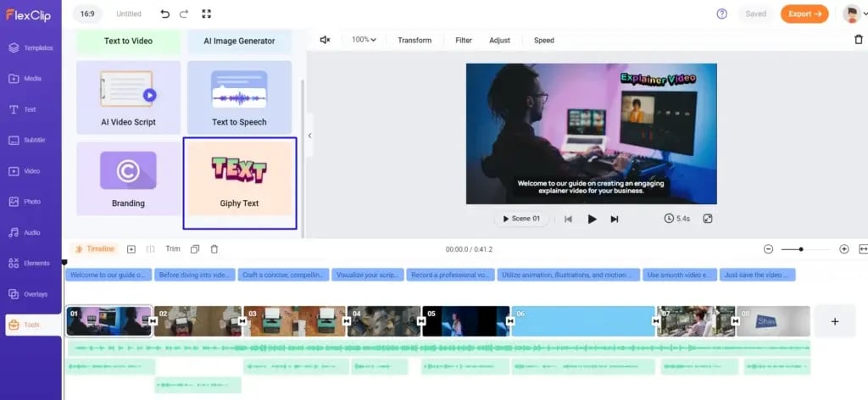Toggle the Timeline view mode
The image size is (868, 400).
tap(95, 249)
